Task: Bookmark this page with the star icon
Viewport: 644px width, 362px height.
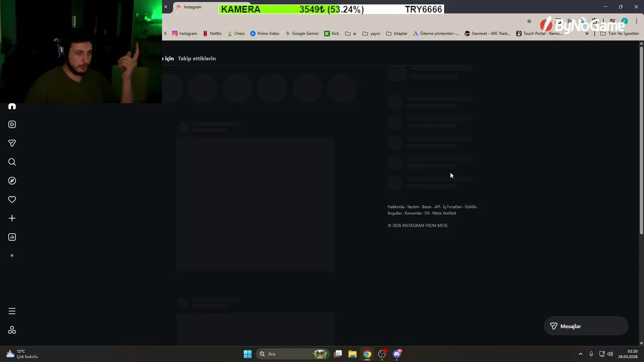Action: 529,21
